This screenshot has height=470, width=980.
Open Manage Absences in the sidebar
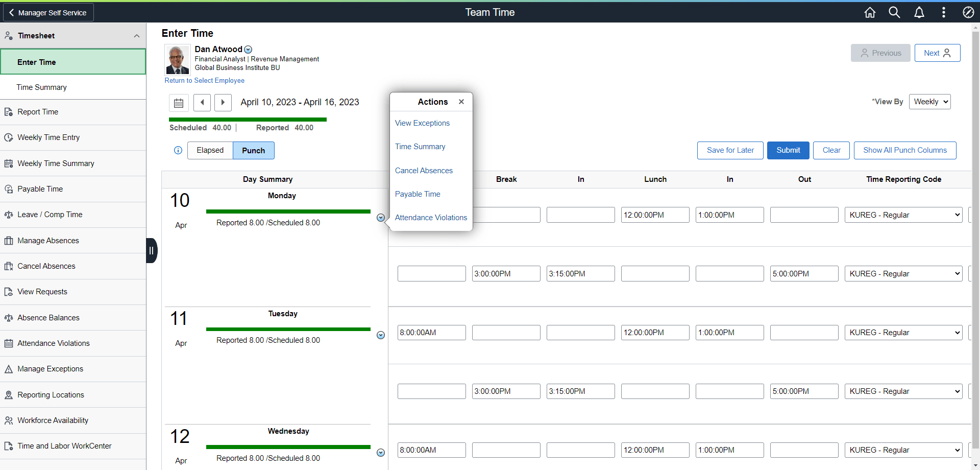pos(73,241)
